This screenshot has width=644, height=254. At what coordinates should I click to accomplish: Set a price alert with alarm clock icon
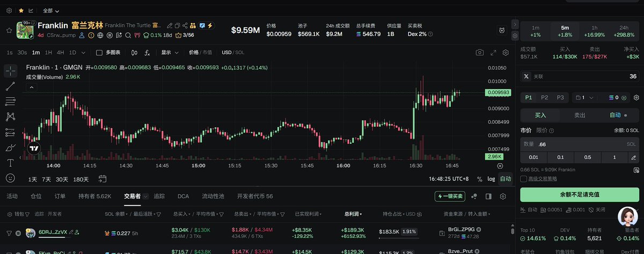pyautogui.click(x=502, y=31)
